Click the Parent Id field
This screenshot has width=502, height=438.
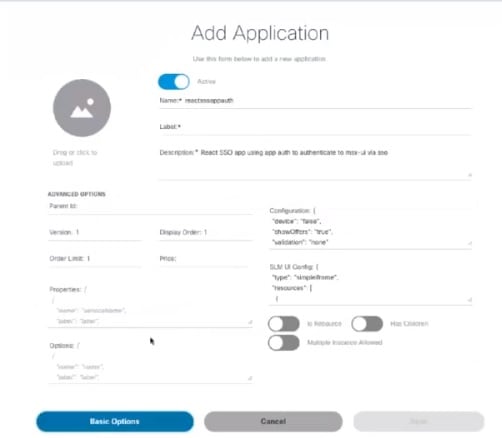point(150,206)
